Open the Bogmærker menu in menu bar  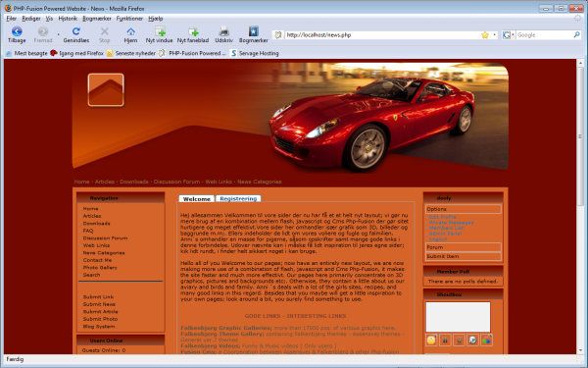[97, 19]
